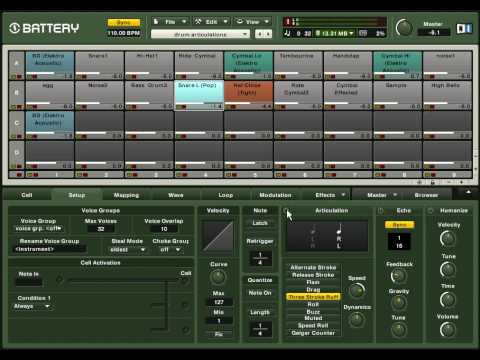Viewport: 480px width, 360px height.
Task: Toggle the Articulation section on/off
Action: point(287,210)
